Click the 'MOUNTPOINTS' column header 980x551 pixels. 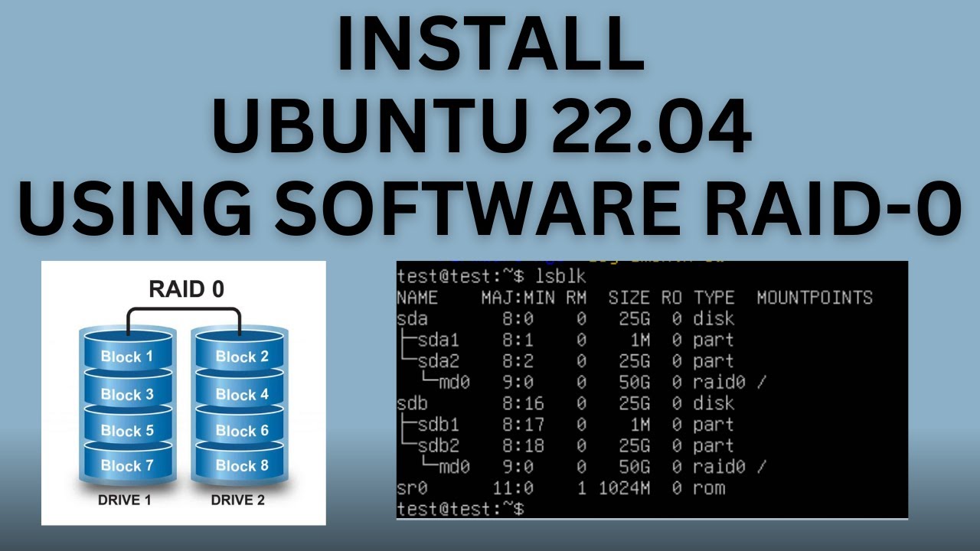[x=815, y=298]
